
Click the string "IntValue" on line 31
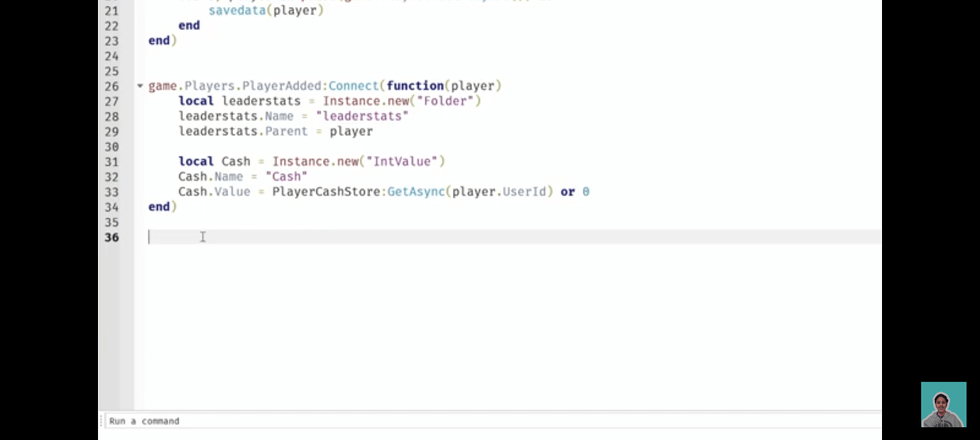[403, 161]
